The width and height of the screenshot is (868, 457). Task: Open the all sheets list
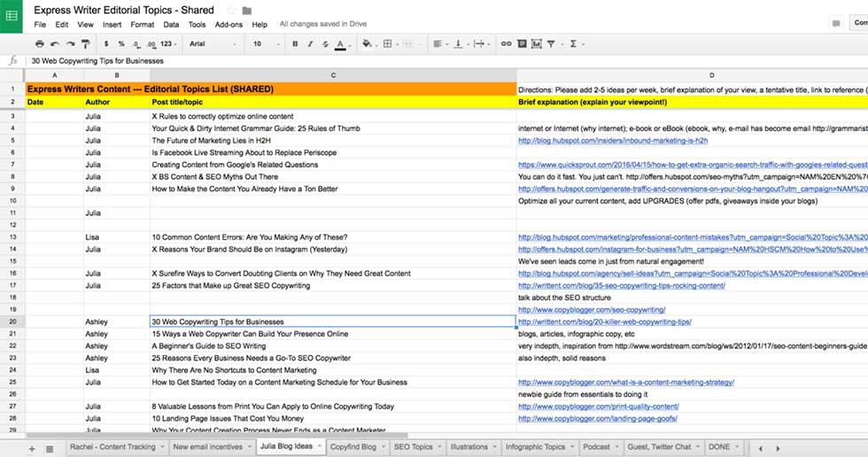point(50,449)
